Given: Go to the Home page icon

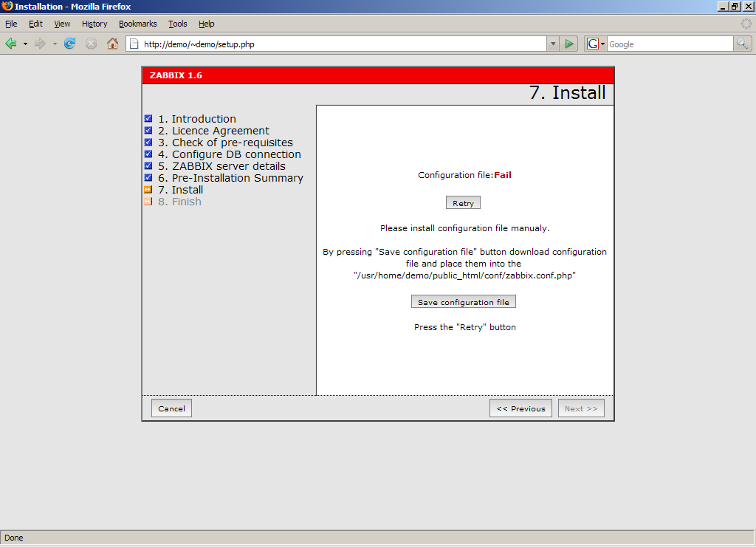Looking at the screenshot, I should tap(112, 44).
